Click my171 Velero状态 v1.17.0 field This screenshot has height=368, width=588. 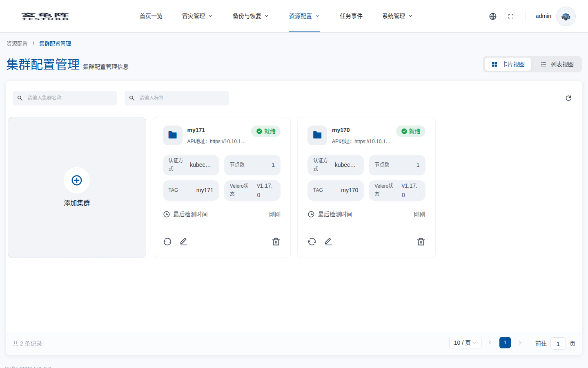tap(252, 191)
